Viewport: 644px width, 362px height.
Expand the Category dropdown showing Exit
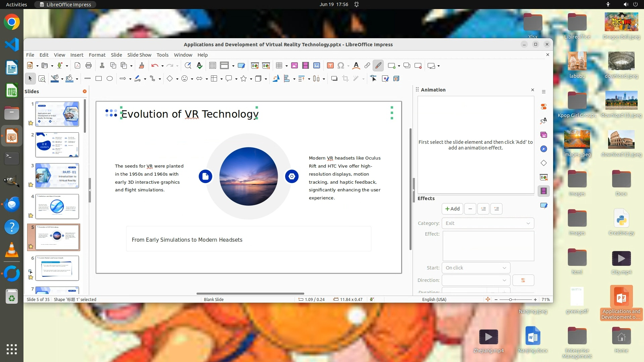click(x=488, y=223)
